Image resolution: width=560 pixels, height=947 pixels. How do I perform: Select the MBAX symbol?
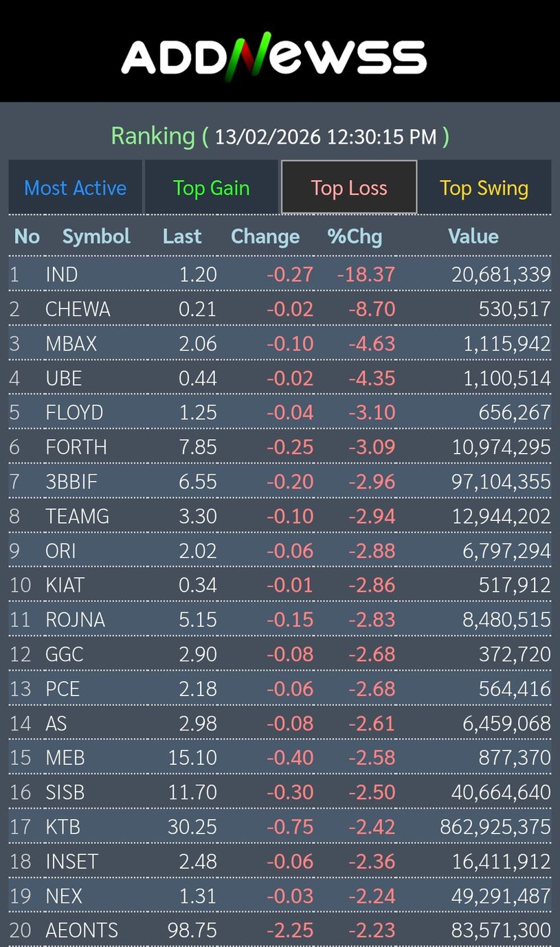[71, 344]
